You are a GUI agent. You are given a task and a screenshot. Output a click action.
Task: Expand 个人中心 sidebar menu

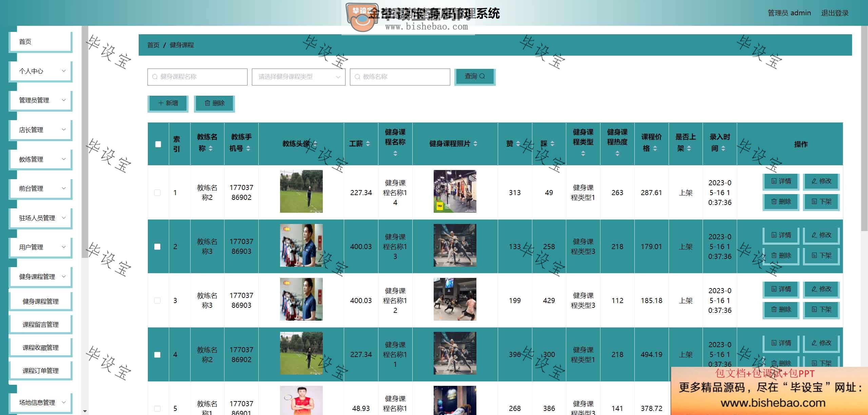click(x=41, y=71)
